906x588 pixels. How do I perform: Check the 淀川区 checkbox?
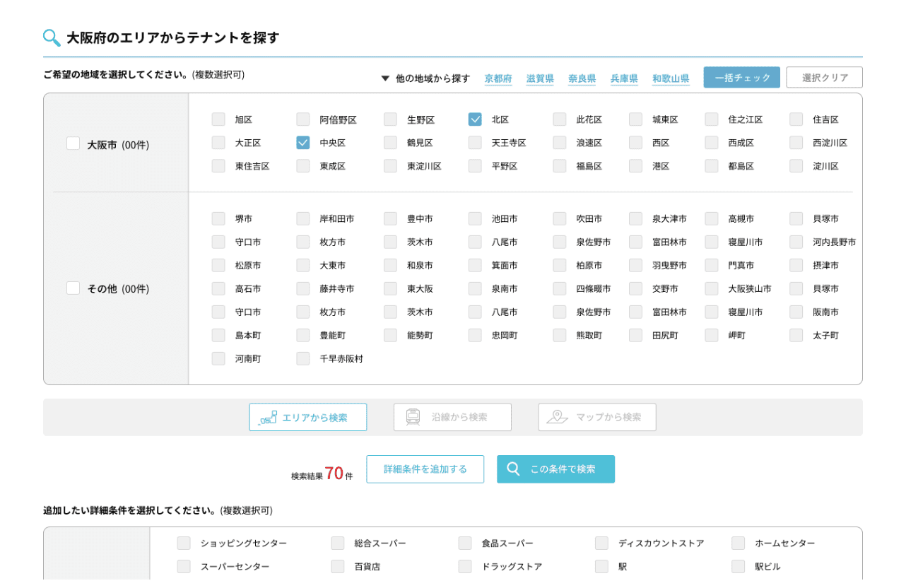pos(796,166)
